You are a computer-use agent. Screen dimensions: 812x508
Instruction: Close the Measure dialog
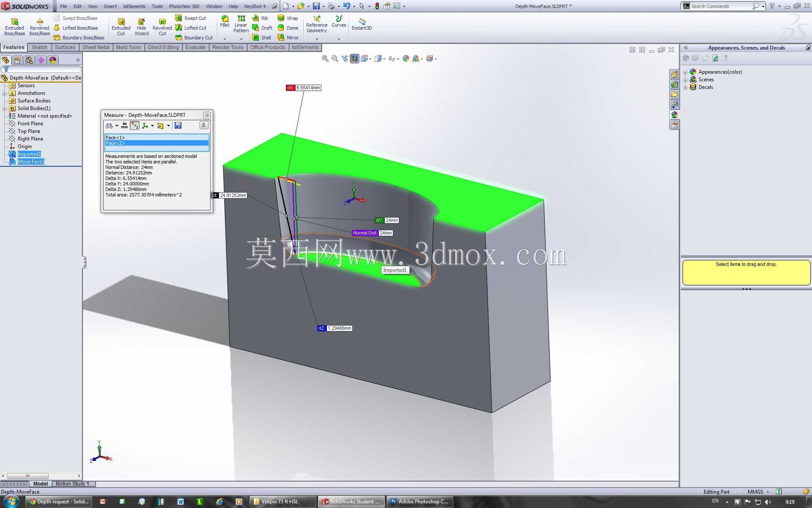[x=207, y=115]
